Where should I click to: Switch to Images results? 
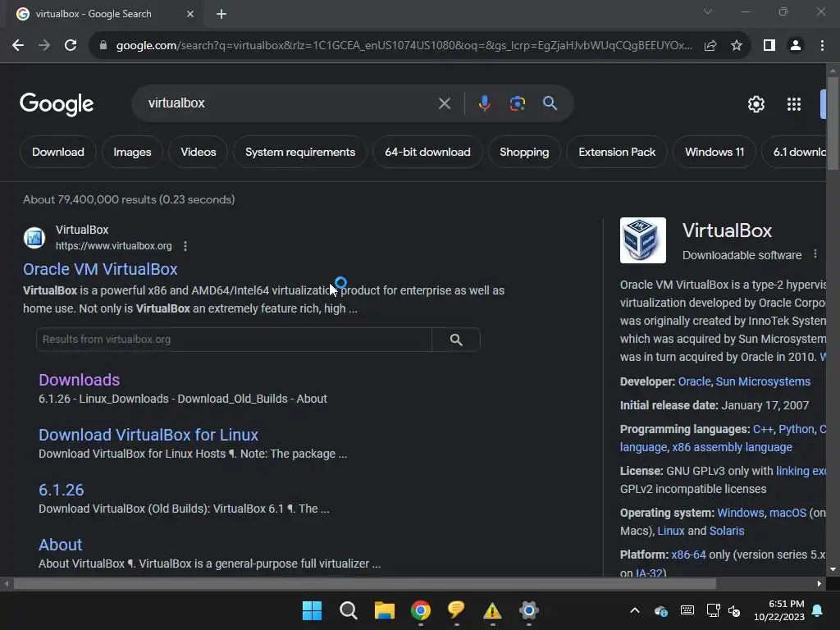(132, 152)
